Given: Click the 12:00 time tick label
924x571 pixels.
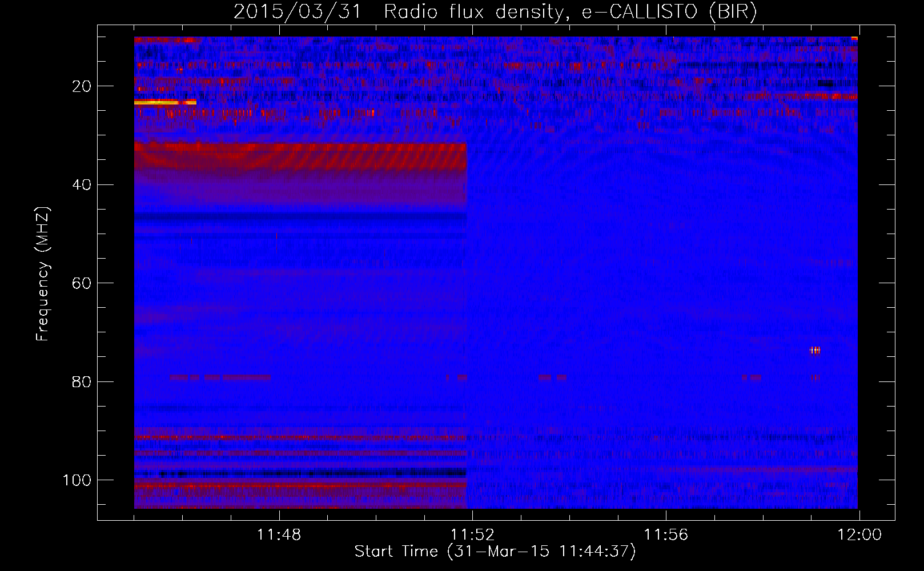Looking at the screenshot, I should pyautogui.click(x=859, y=535).
